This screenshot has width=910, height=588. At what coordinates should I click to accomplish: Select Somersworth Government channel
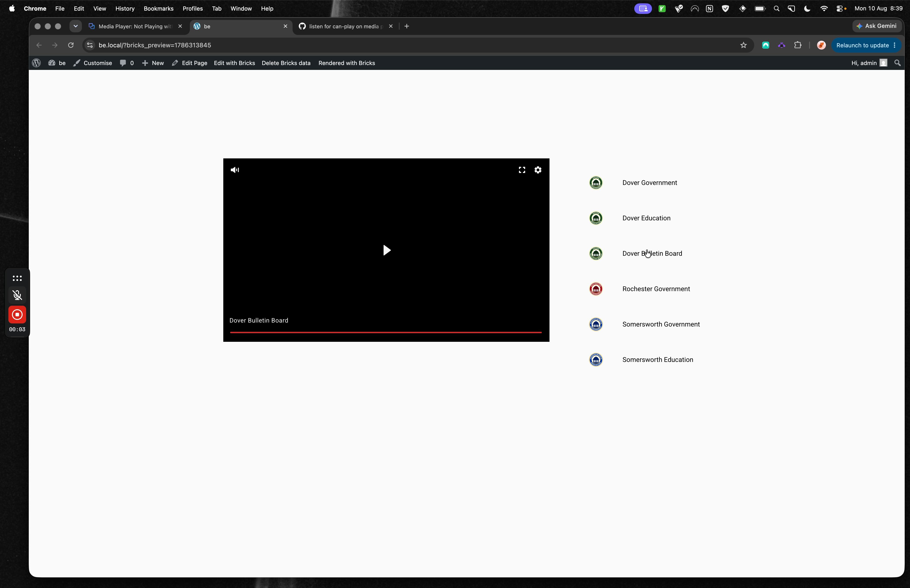[661, 324]
